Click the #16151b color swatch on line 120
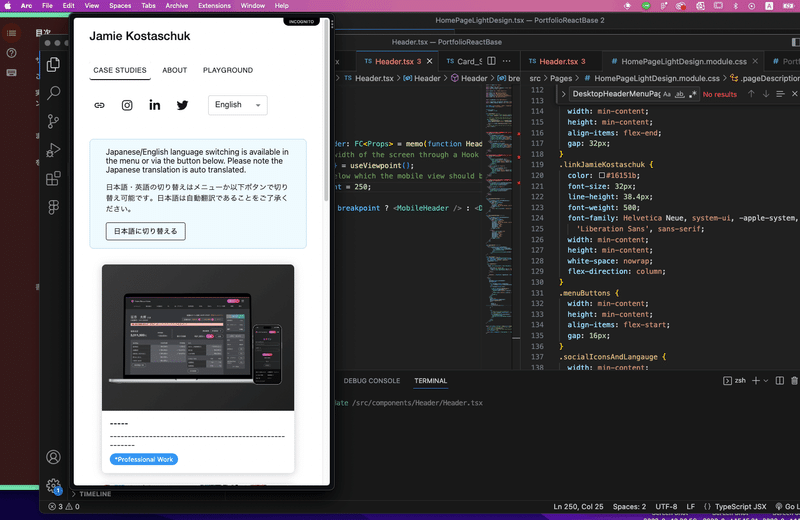Image resolution: width=800 pixels, height=520 pixels. pyautogui.click(x=602, y=176)
